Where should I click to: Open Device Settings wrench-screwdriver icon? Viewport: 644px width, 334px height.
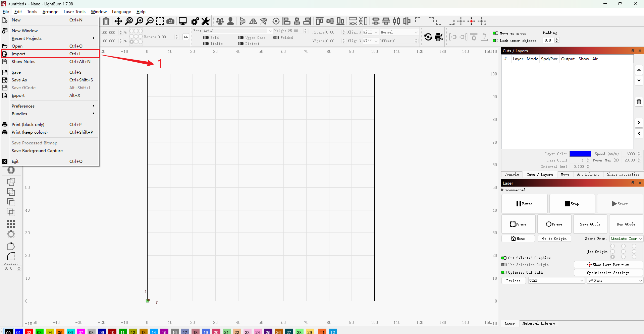click(x=206, y=21)
